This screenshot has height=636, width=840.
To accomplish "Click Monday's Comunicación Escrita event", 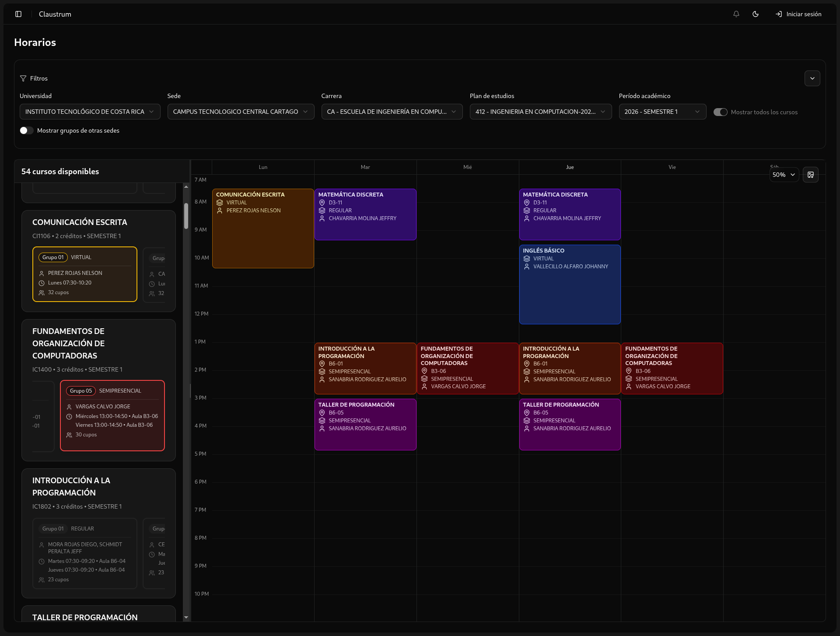I will [262, 228].
